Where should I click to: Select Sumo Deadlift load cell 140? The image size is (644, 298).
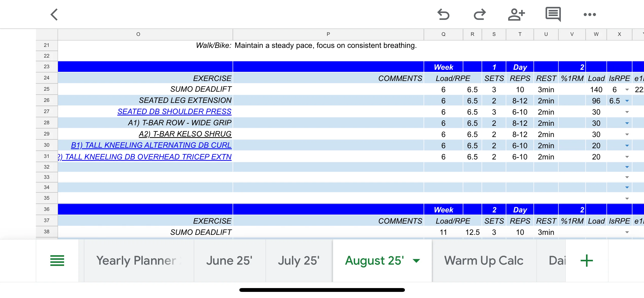(596, 90)
